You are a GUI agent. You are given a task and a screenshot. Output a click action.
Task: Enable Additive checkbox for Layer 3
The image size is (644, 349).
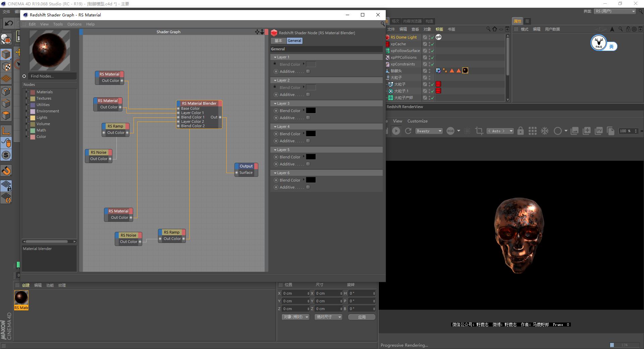pos(308,118)
